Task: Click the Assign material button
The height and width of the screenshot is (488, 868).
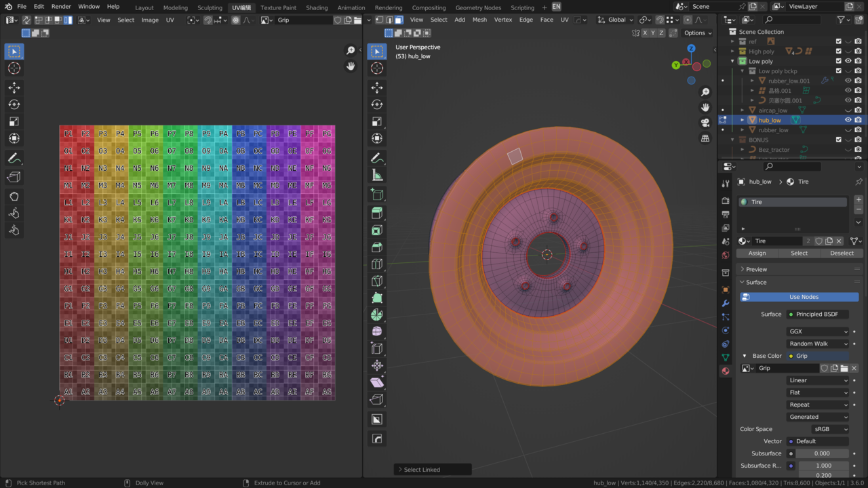Action: click(x=757, y=253)
